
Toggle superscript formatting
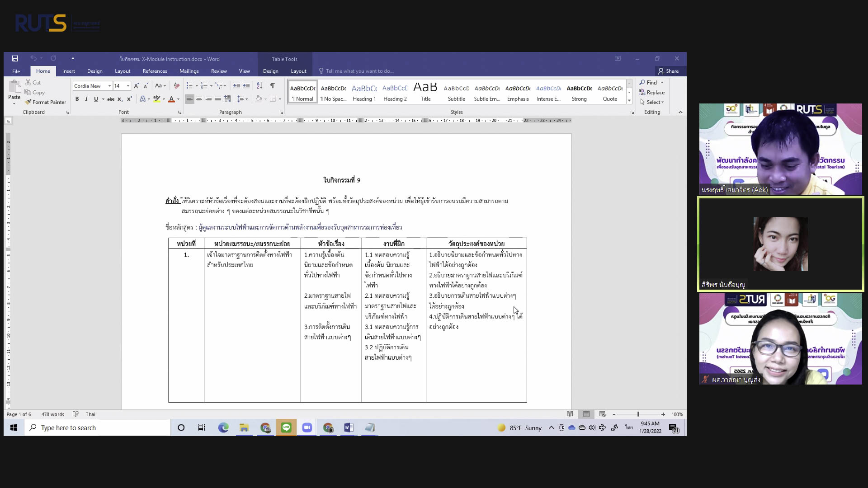point(129,99)
